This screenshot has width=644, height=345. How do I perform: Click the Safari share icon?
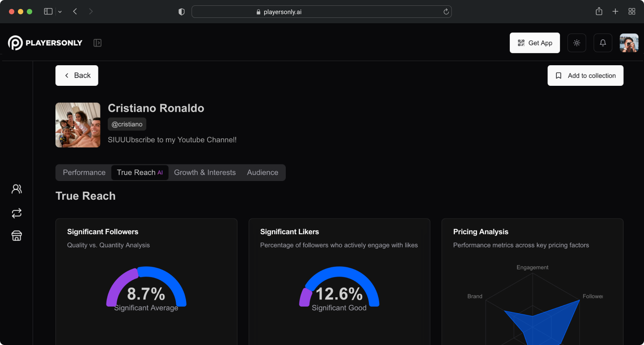coord(599,12)
